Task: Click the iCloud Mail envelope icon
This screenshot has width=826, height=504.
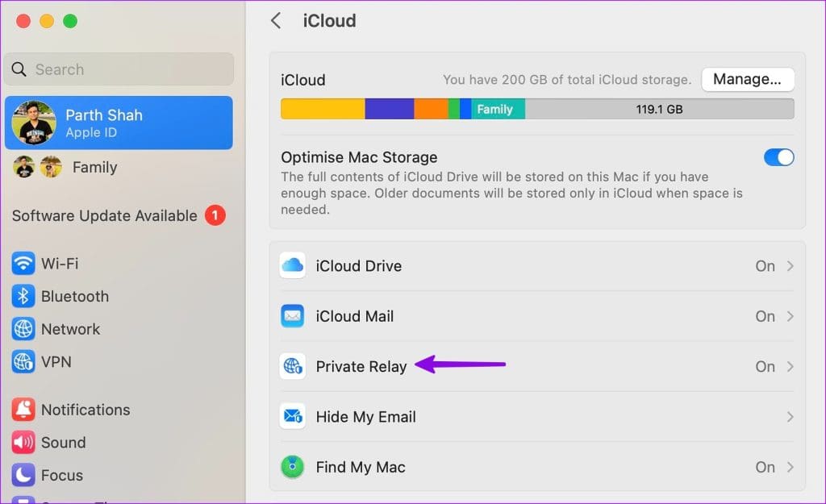Action: [292, 316]
